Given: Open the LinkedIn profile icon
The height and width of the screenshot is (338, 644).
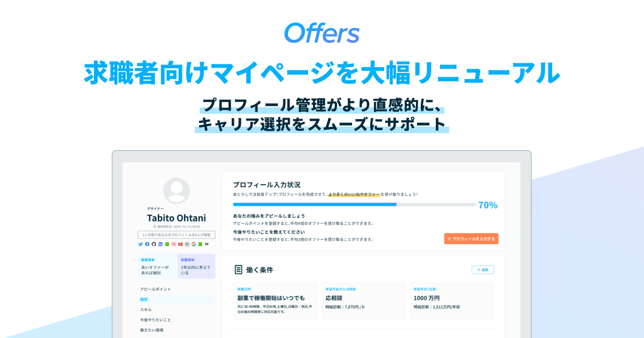Looking at the screenshot, I should click(x=160, y=244).
